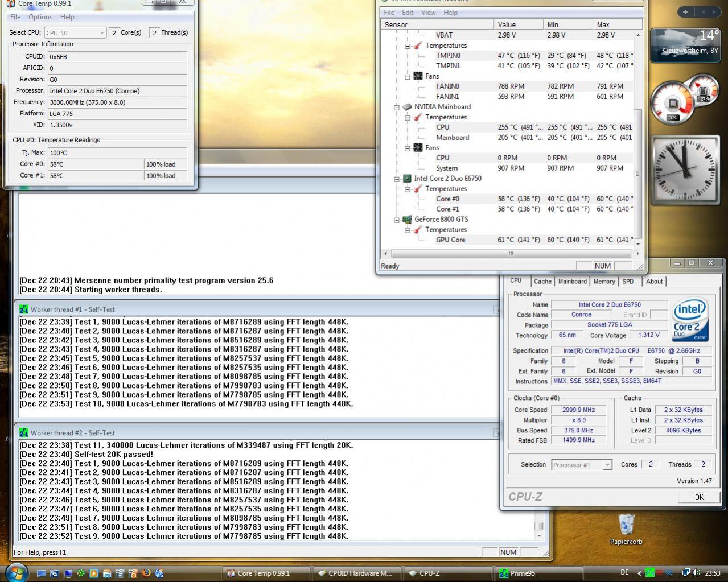Viewport: 728px width, 582px height.
Task: Collapse the NVIDIA Mainboard tree node
Action: point(397,107)
